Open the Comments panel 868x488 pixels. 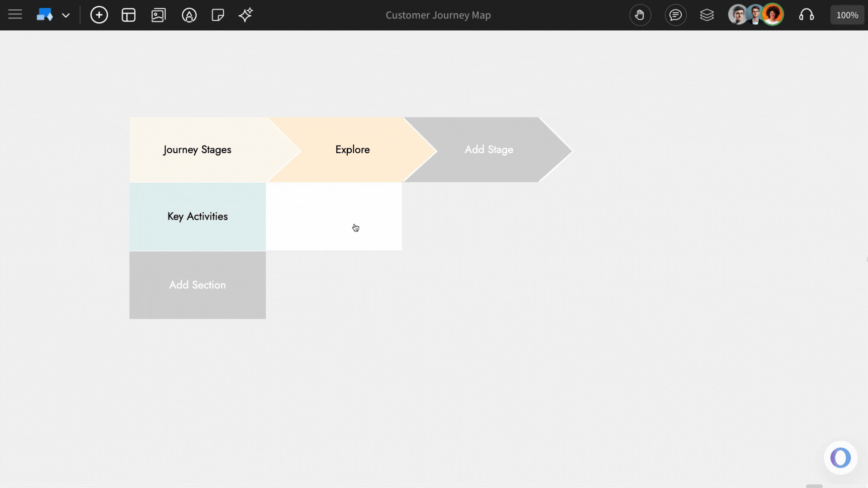pyautogui.click(x=675, y=15)
